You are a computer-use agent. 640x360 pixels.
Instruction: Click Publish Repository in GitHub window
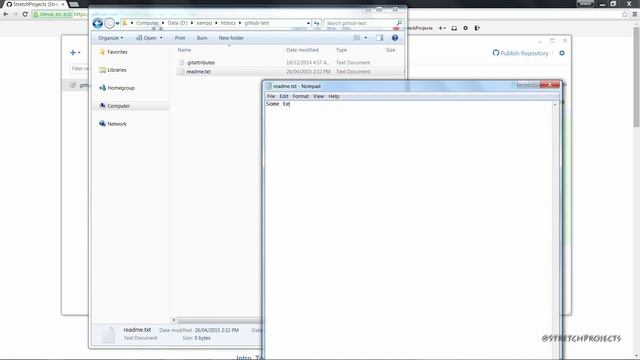click(x=520, y=53)
